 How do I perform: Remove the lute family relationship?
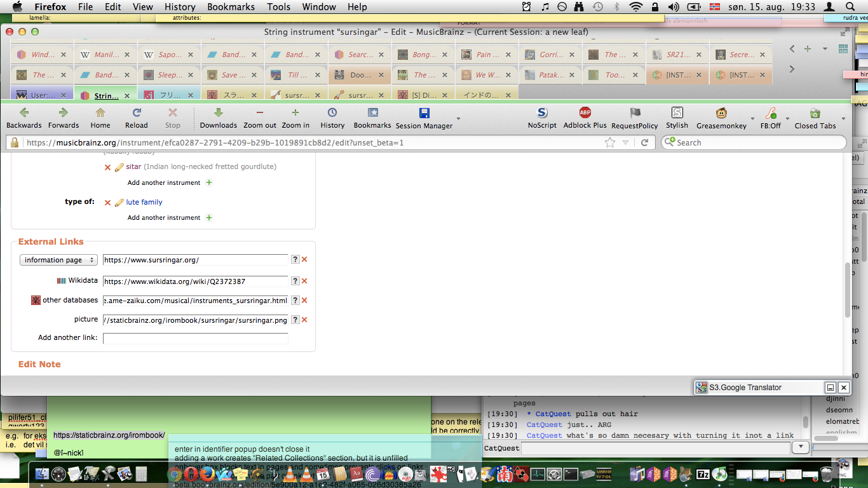tap(107, 202)
